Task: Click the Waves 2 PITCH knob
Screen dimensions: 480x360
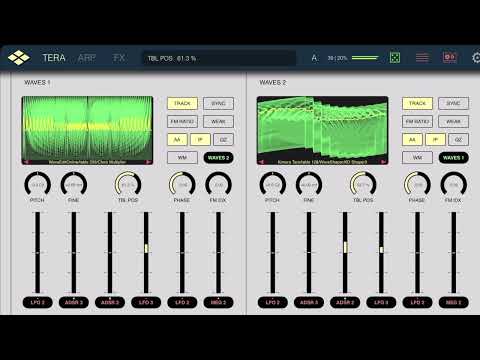Action: click(273, 184)
